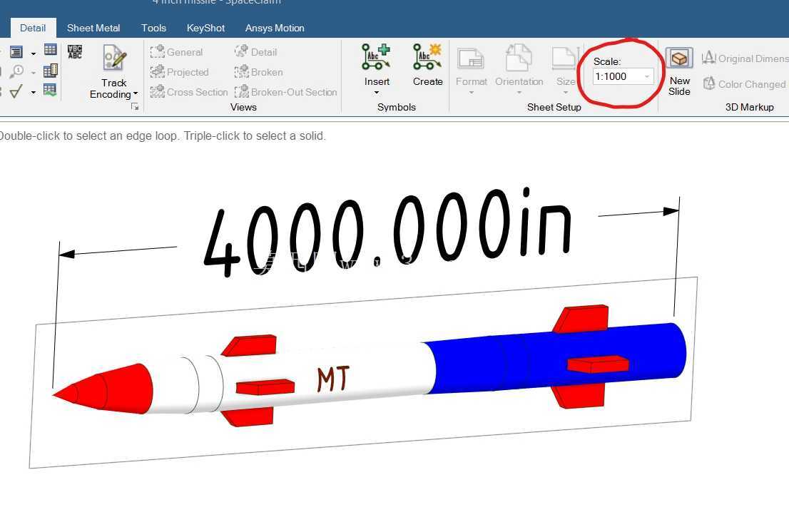Open the annotation group dialog launcher
Screen dimensions: 789x532
point(135,106)
